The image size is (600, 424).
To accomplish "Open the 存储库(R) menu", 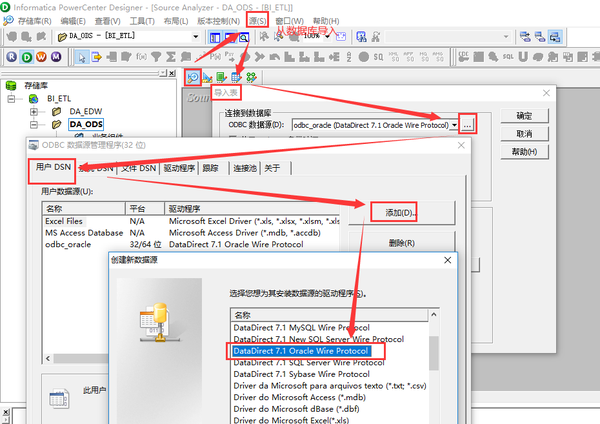I will pos(34,21).
